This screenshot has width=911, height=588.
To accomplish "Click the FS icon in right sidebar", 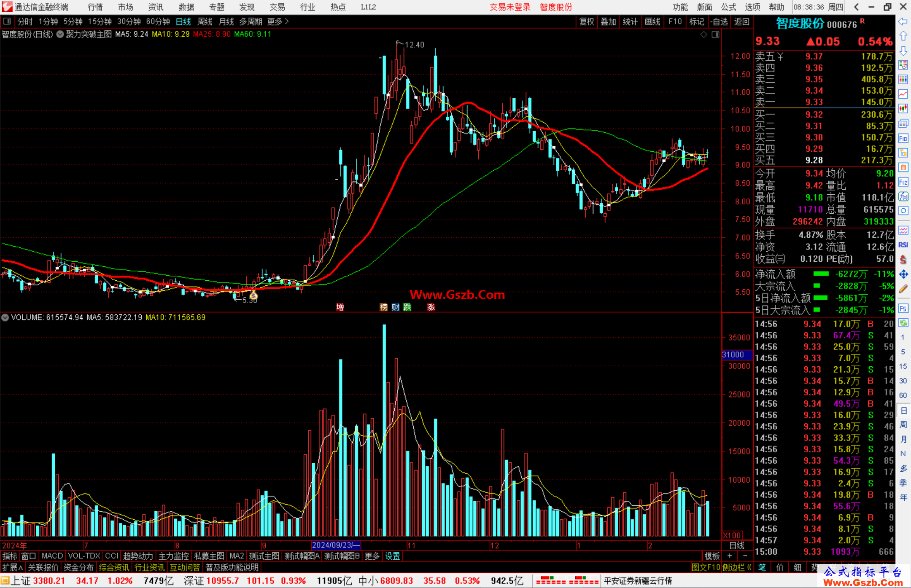I will [x=903, y=309].
